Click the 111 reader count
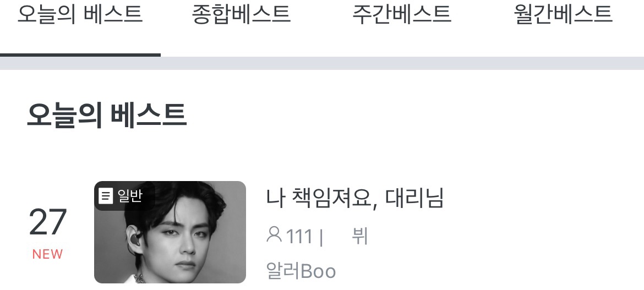This screenshot has width=644, height=290. point(299,237)
